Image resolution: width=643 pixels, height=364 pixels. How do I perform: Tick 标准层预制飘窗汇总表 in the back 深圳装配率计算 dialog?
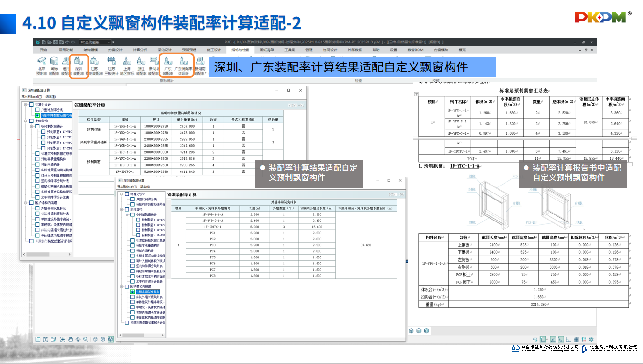37,153
